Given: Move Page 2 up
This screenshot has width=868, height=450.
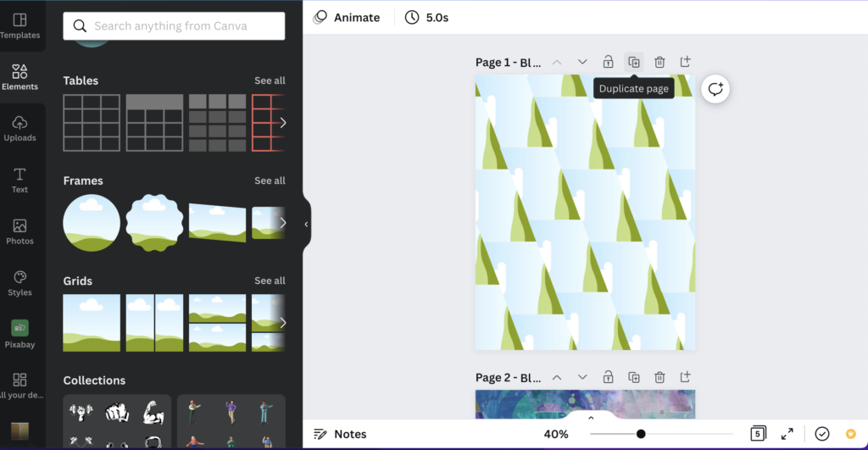Looking at the screenshot, I should [557, 377].
